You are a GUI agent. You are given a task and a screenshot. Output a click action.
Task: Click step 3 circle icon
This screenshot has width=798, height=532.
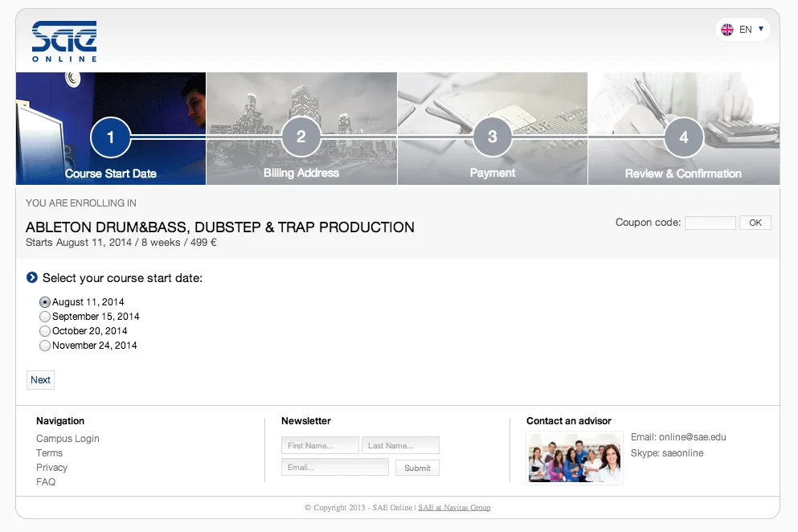492,137
